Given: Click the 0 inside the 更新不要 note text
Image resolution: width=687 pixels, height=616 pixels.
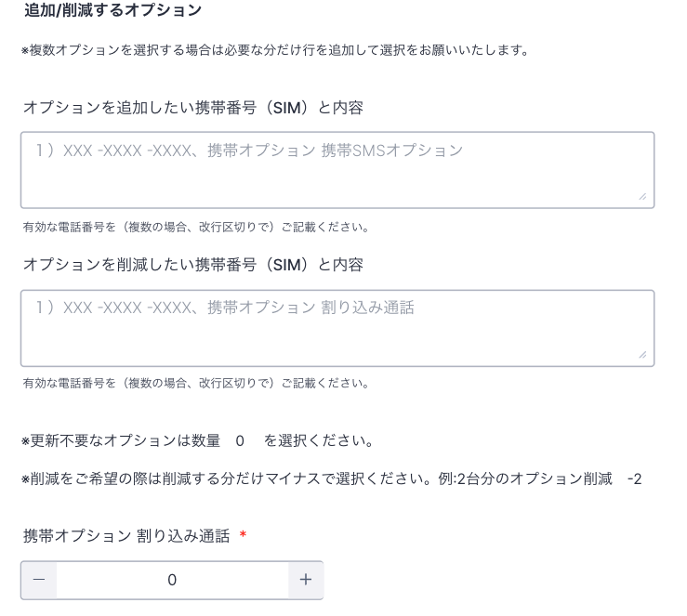Looking at the screenshot, I should [x=240, y=440].
